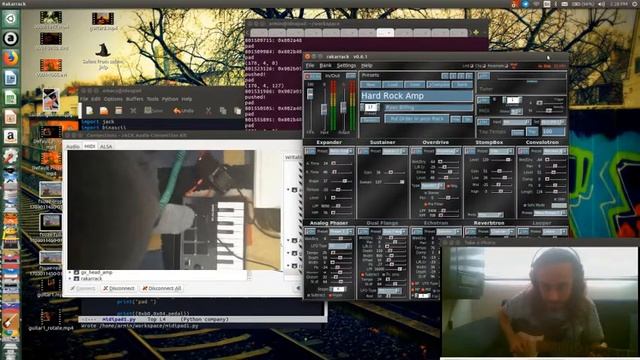
Task: Enable the Convolotron Safe Mode checkbox
Action: click(525, 205)
